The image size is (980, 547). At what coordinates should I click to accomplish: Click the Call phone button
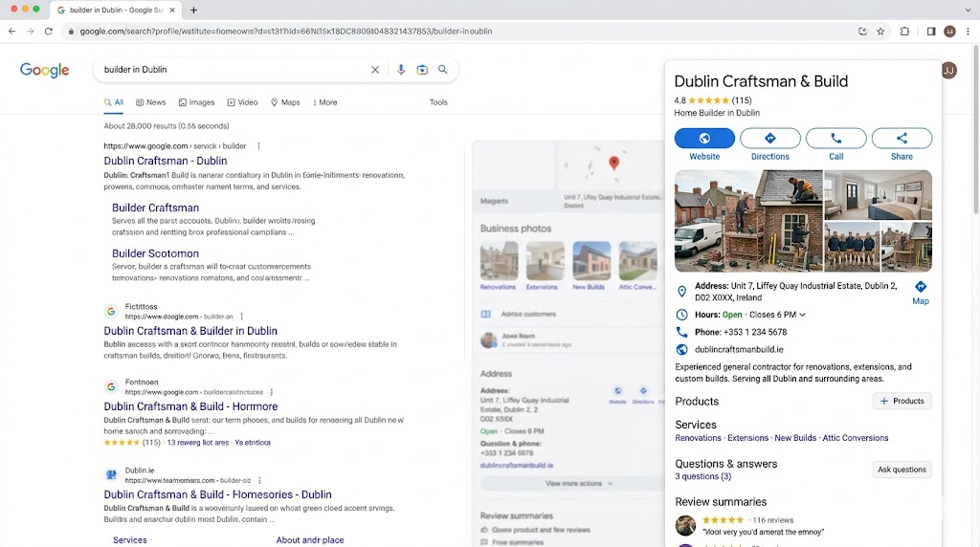(835, 138)
